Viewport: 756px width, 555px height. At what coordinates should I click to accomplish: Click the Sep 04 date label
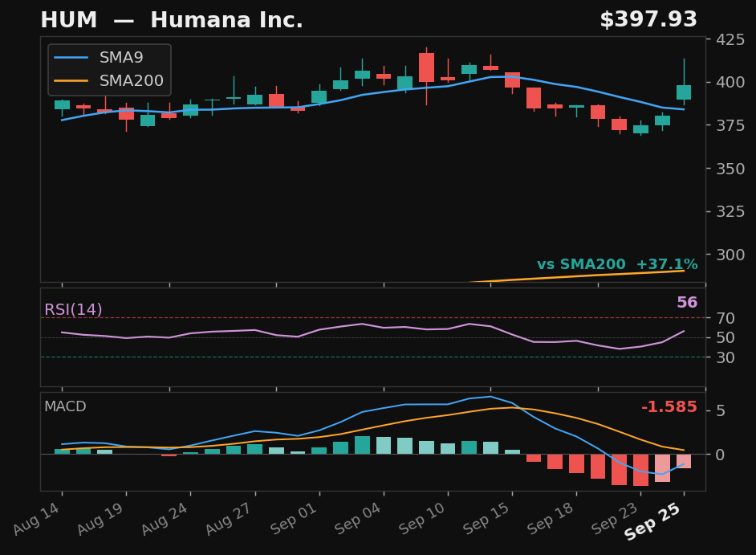(x=359, y=519)
